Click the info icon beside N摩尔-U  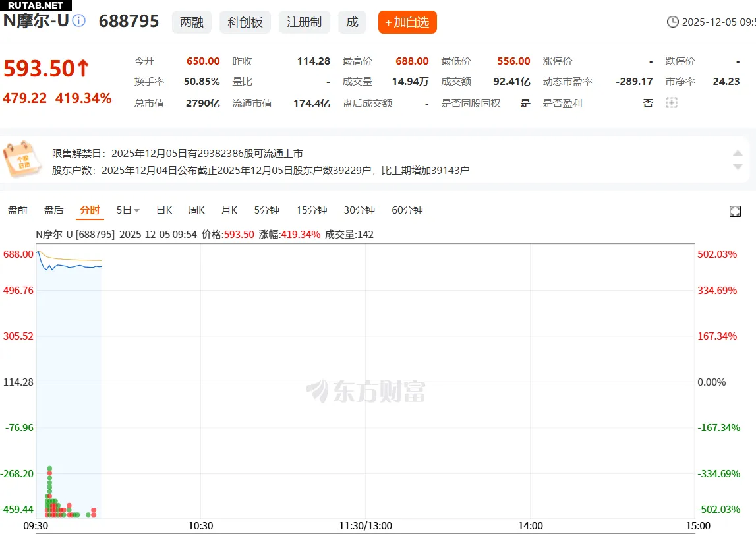pyautogui.click(x=79, y=21)
